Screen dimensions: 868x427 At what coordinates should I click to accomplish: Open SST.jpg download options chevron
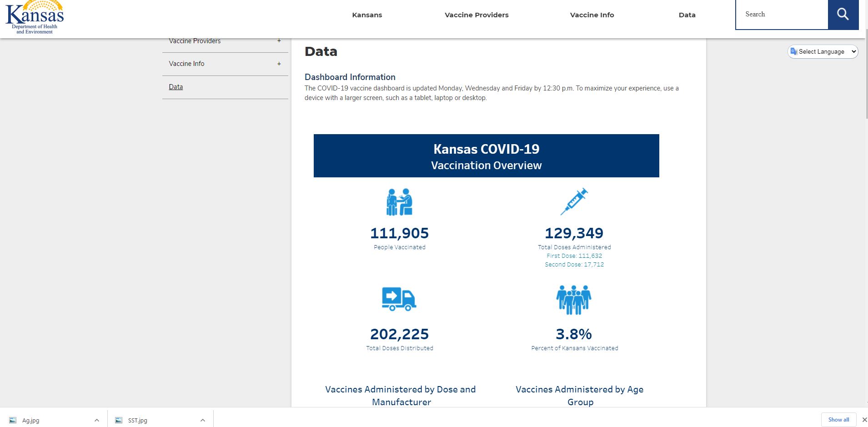203,420
